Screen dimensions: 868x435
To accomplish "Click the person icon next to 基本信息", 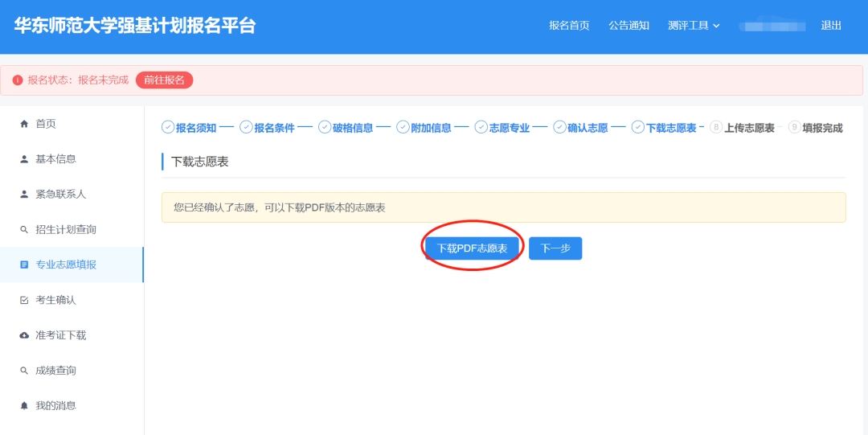I will point(24,159).
